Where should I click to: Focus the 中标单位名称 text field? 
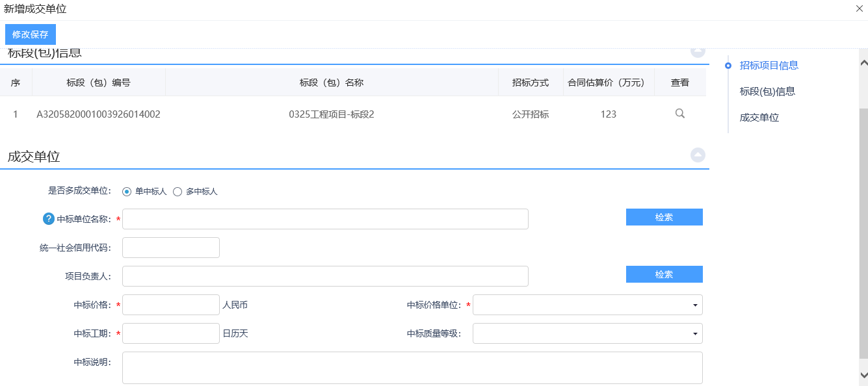(325, 219)
